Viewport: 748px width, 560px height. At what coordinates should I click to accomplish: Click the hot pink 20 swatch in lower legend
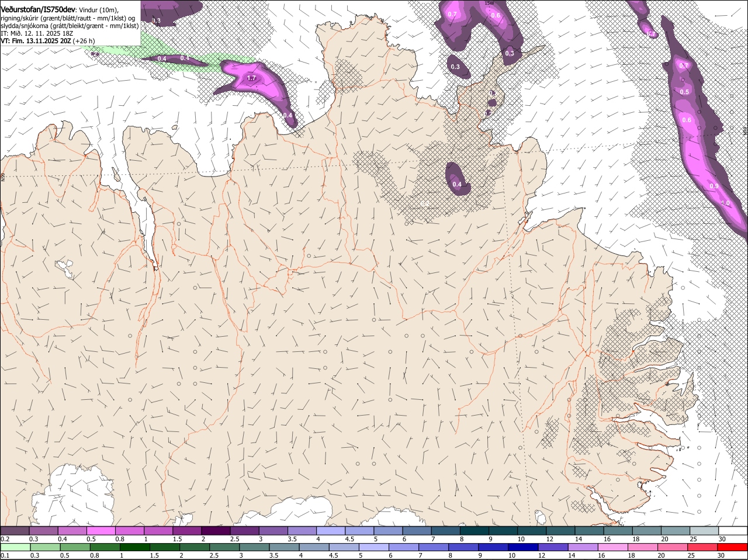673,548
